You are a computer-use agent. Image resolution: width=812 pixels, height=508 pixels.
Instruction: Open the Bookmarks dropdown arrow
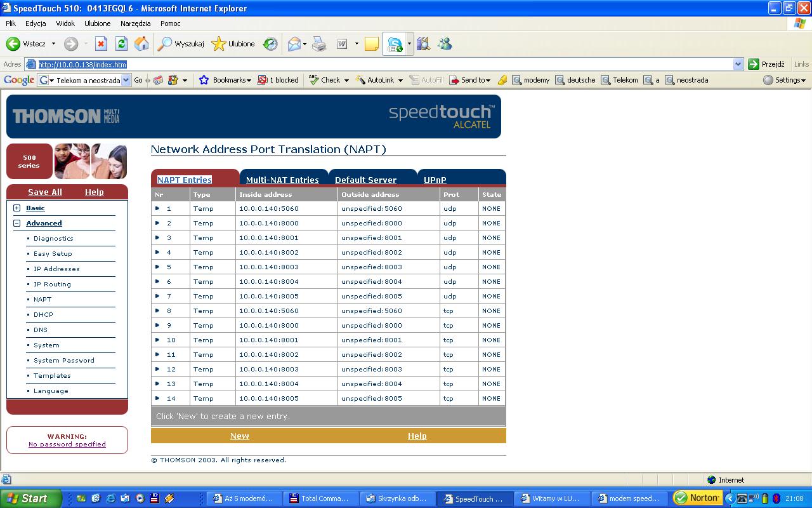pos(249,81)
